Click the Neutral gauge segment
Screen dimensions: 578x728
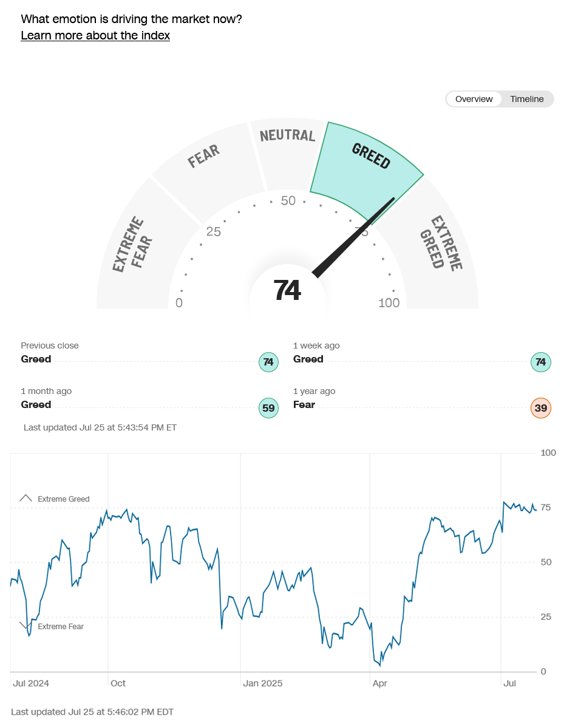[288, 153]
